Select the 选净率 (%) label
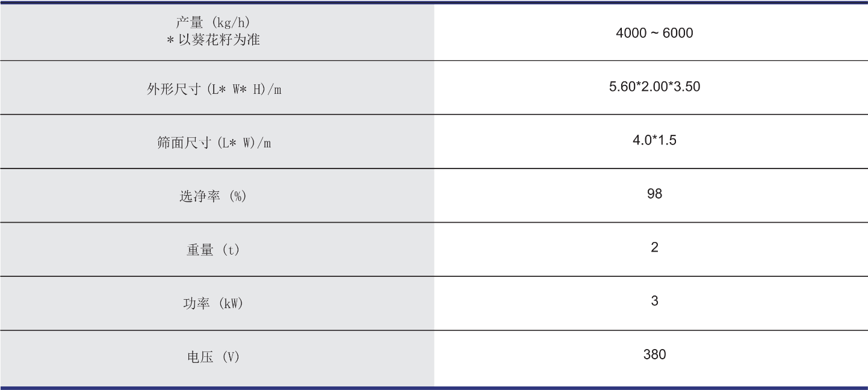Image resolution: width=868 pixels, height=390 pixels. click(213, 197)
